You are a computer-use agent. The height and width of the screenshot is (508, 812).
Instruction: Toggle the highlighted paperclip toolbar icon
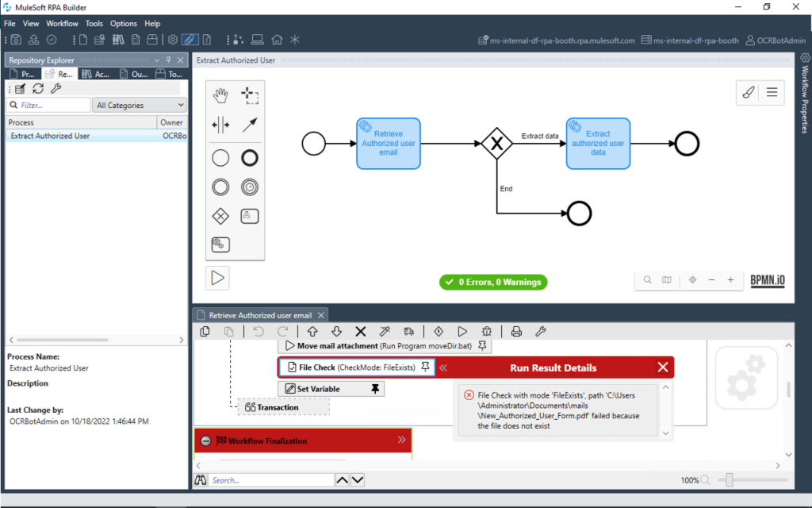point(190,40)
